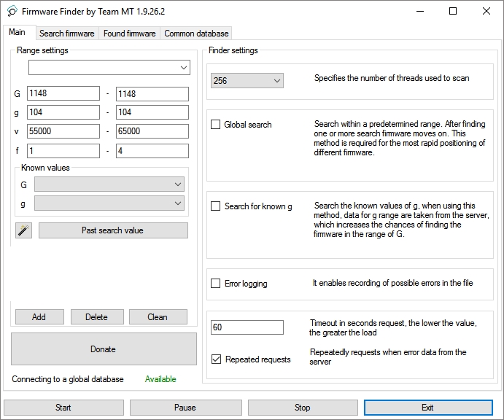
Task: Click the Known values group label
Action: pyautogui.click(x=45, y=168)
